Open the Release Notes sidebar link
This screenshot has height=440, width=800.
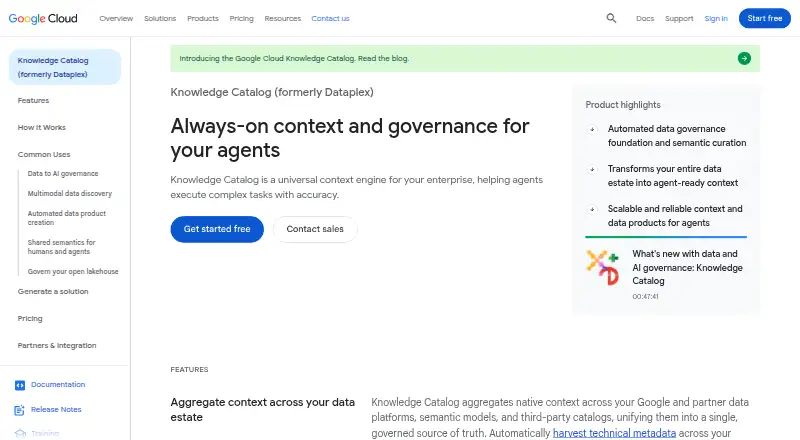(56, 410)
